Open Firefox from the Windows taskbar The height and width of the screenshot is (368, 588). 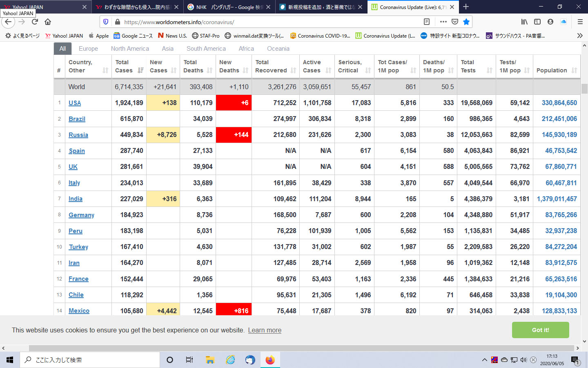coord(270,360)
